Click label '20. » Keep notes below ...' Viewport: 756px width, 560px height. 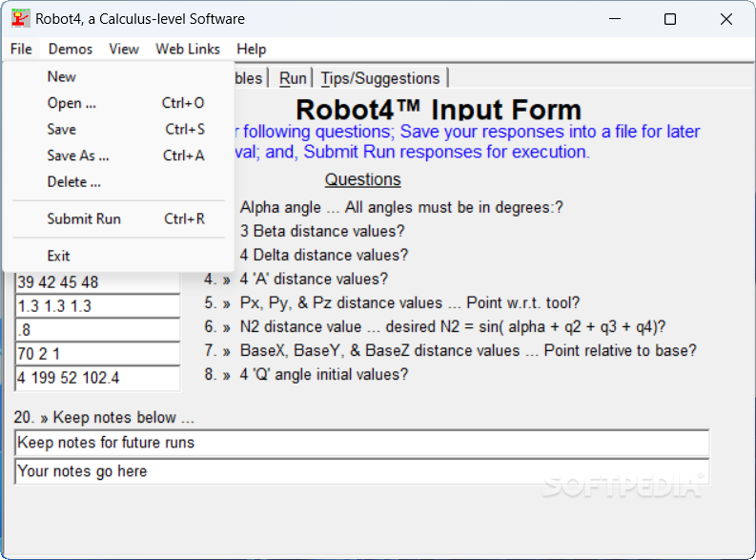[x=104, y=417]
